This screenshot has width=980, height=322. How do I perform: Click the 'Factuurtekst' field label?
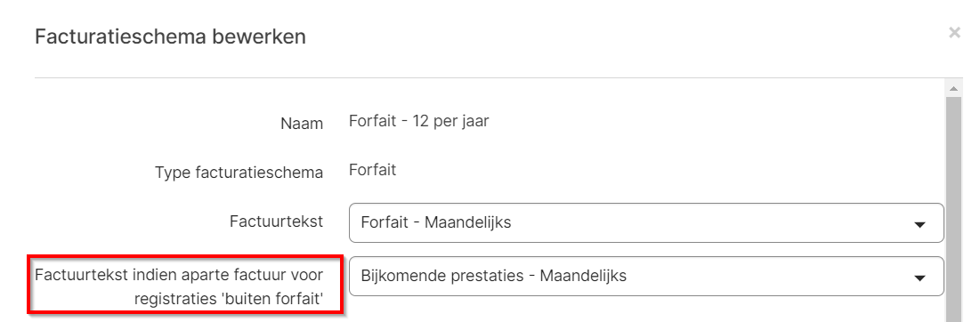pos(279,221)
